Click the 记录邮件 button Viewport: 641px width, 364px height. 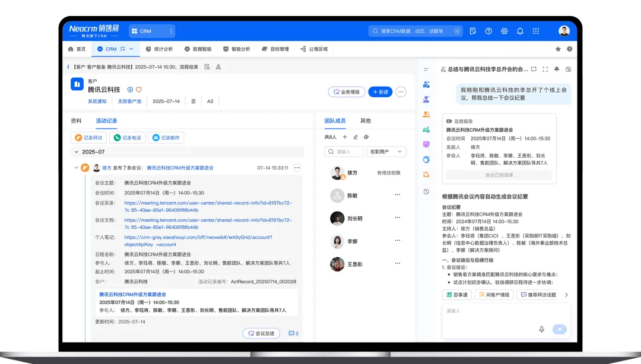click(x=166, y=138)
